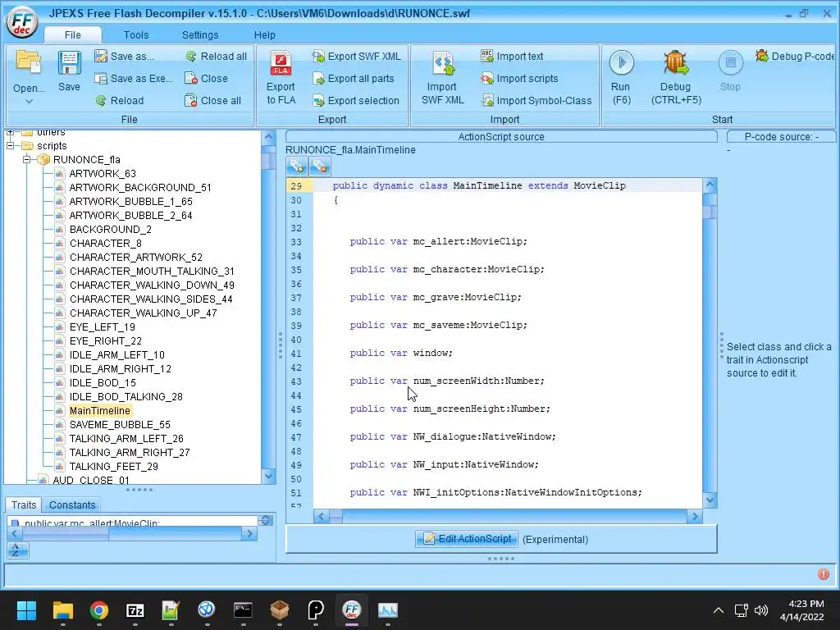The width and height of the screenshot is (840, 630).
Task: Click Export all parts
Action: pyautogui.click(x=354, y=78)
